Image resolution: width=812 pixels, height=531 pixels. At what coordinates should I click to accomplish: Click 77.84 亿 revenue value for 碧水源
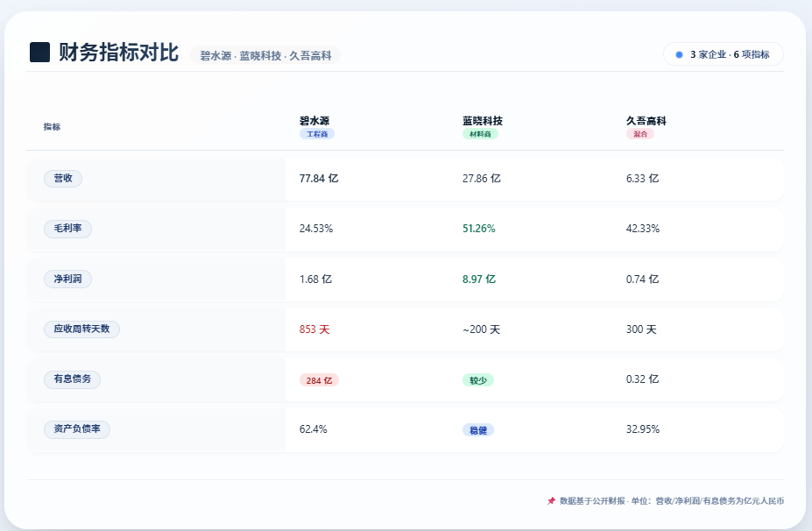coord(319,178)
